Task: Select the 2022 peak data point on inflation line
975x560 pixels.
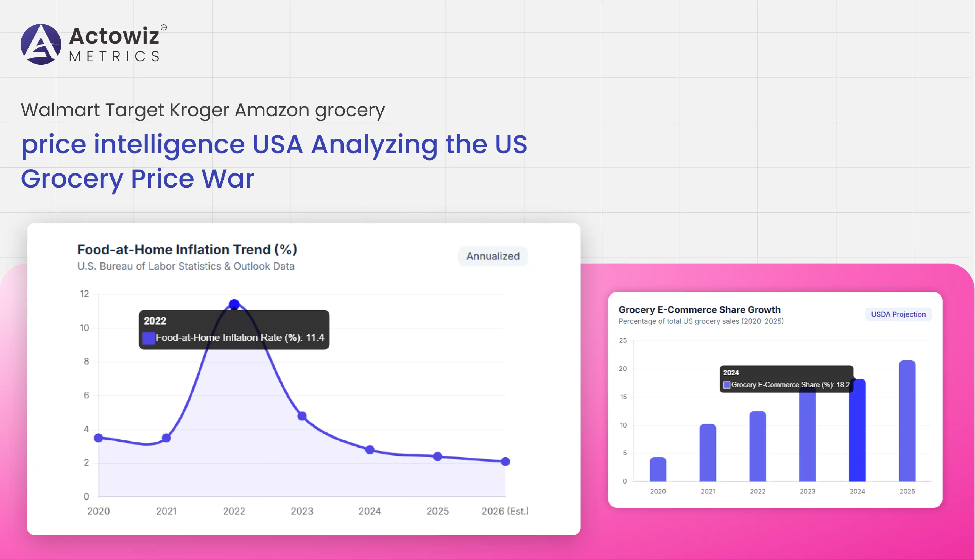Action: pos(234,304)
